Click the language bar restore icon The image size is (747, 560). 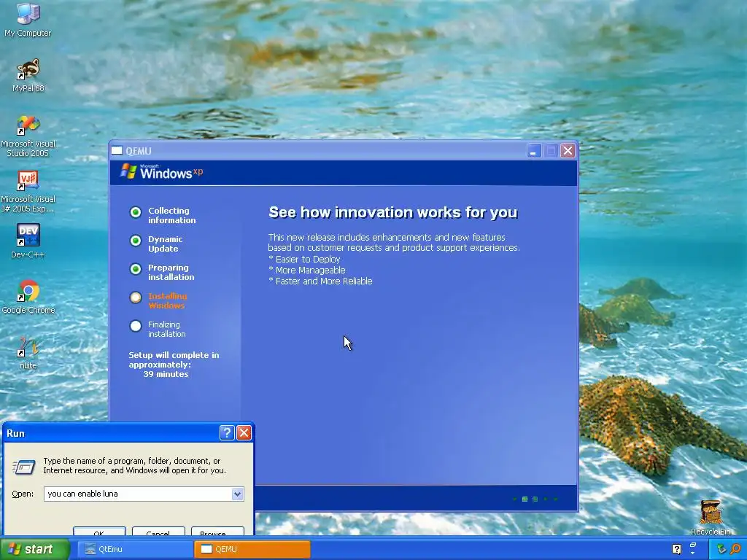pos(693,545)
